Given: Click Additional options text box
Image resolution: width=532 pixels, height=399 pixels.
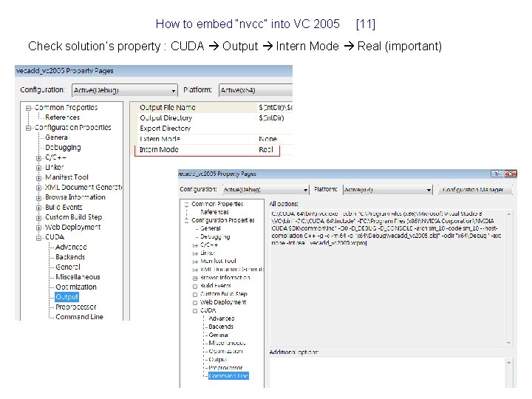Looking at the screenshot, I should coord(391,372).
